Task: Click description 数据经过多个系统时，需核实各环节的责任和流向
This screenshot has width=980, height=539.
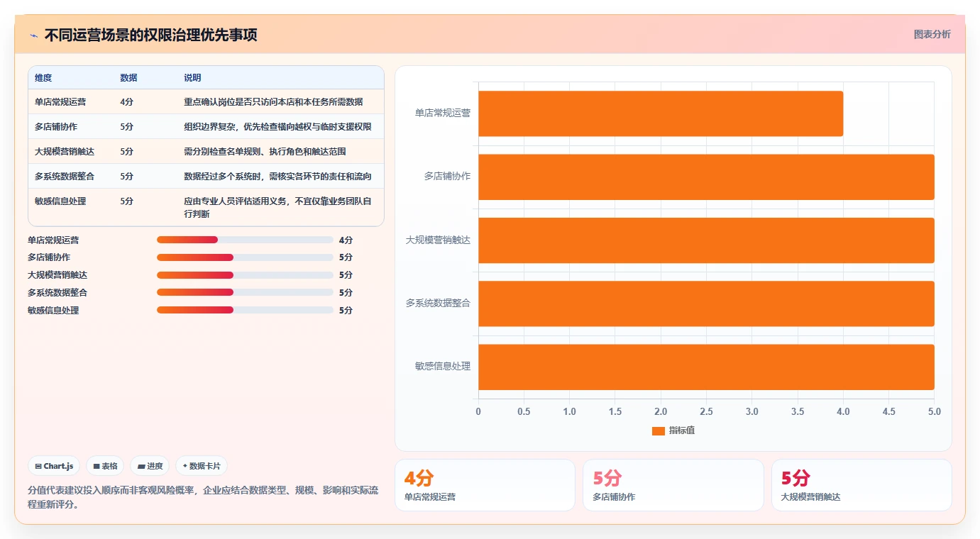Action: pyautogui.click(x=277, y=177)
